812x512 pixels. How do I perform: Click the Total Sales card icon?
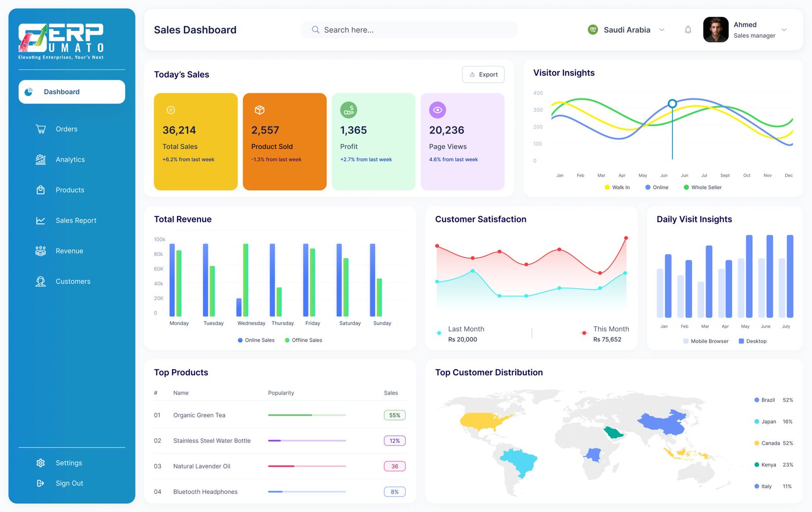pyautogui.click(x=171, y=110)
